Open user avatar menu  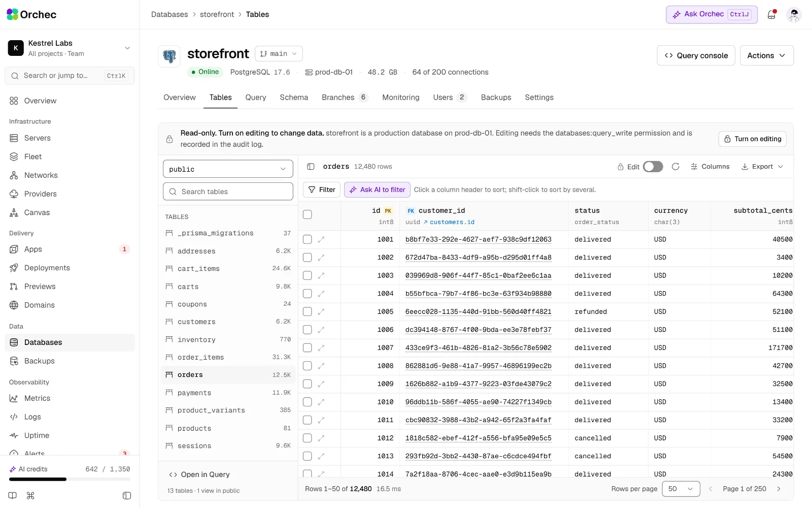click(794, 15)
